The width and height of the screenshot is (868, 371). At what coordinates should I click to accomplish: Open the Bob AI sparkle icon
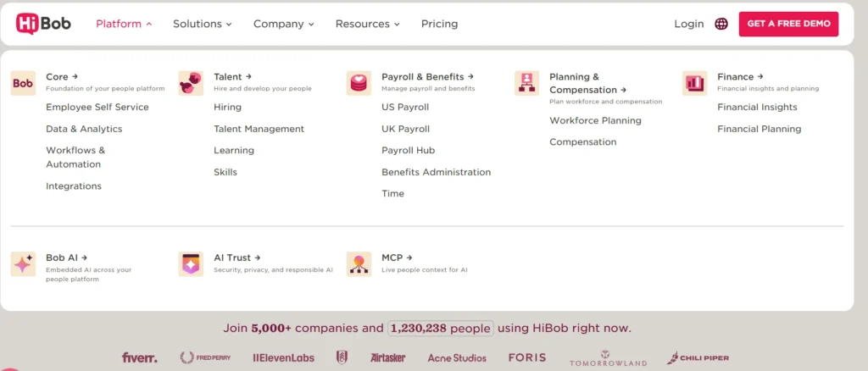click(x=23, y=264)
